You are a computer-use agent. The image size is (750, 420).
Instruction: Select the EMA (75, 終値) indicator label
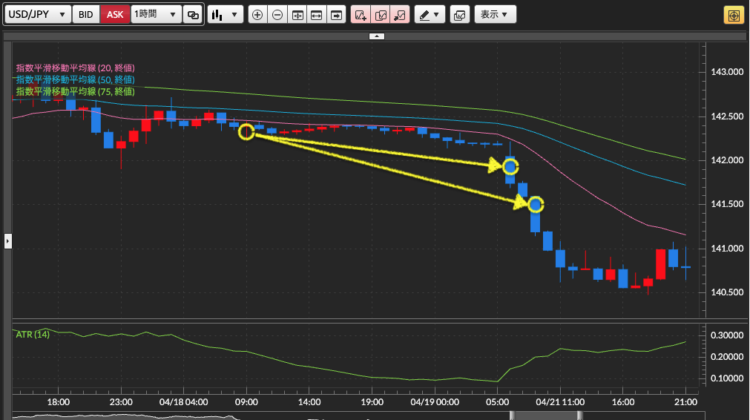coord(75,91)
